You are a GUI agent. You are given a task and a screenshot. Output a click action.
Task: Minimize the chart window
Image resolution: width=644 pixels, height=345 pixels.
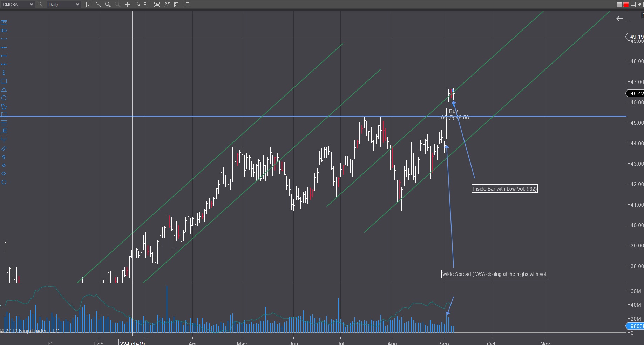pos(633,5)
